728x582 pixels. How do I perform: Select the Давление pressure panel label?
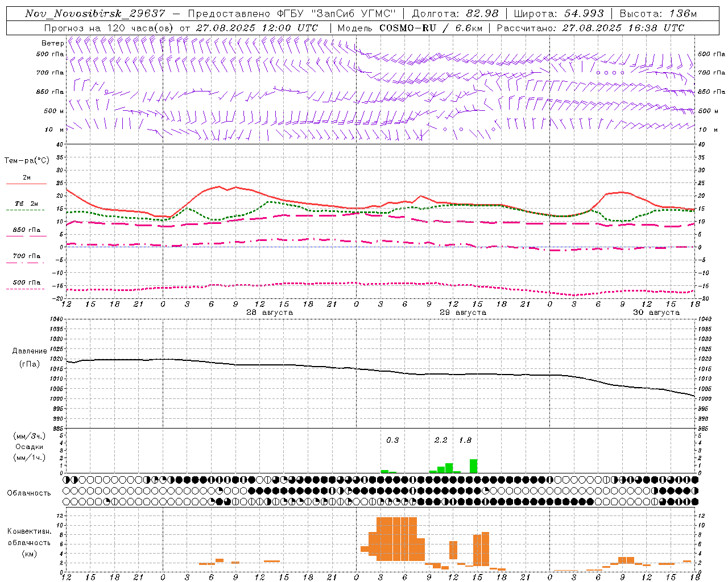tap(30, 351)
